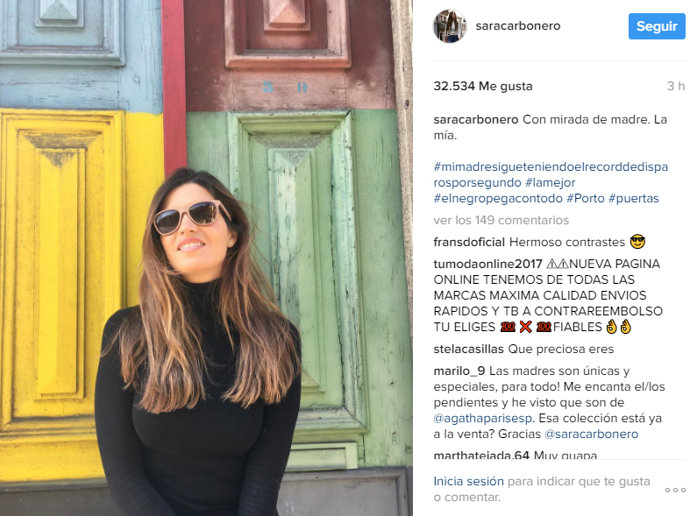
Task: Open commenter fransdoficial profile
Action: (x=469, y=242)
